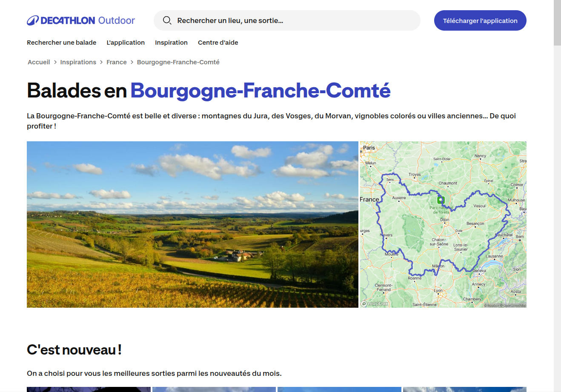Click the green park marker on map
The width and height of the screenshot is (561, 392).
[x=441, y=200]
